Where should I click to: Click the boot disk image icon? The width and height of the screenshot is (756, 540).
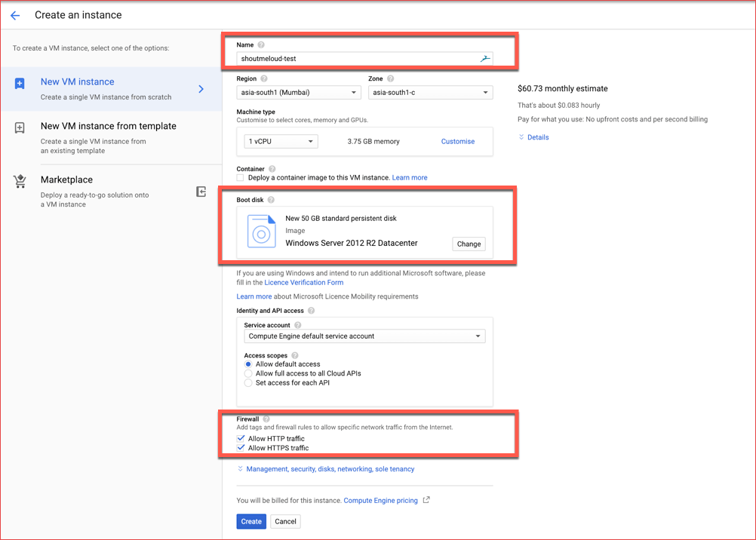click(x=262, y=232)
